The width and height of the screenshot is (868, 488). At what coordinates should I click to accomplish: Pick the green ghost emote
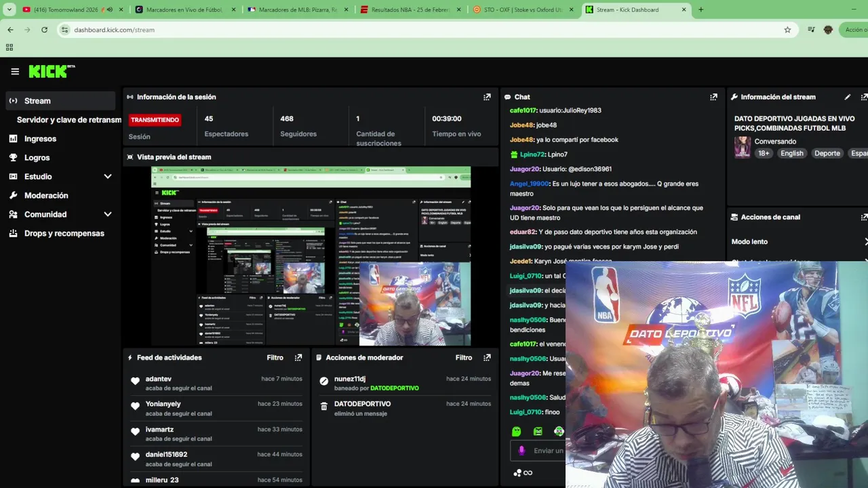516,432
